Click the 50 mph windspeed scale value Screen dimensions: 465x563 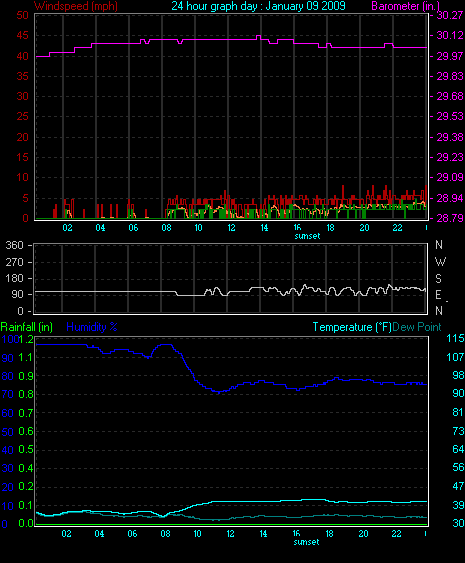(x=22, y=15)
